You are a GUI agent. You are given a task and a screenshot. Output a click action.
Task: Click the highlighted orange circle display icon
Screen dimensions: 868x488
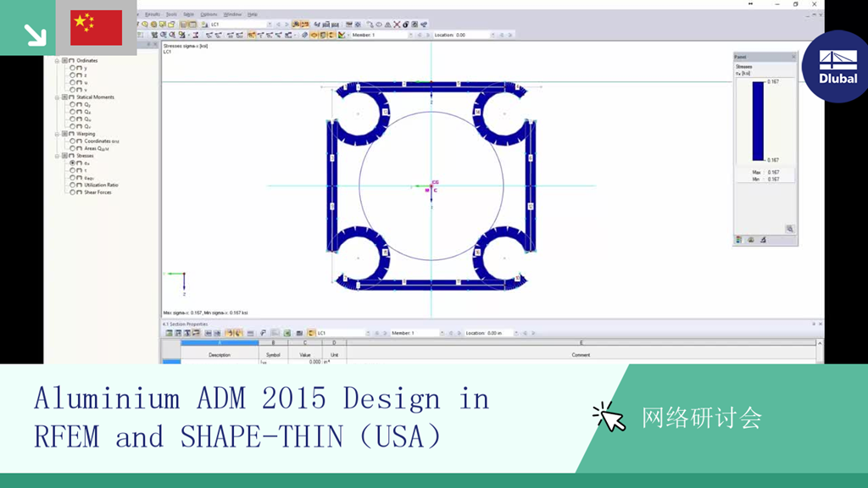click(314, 35)
